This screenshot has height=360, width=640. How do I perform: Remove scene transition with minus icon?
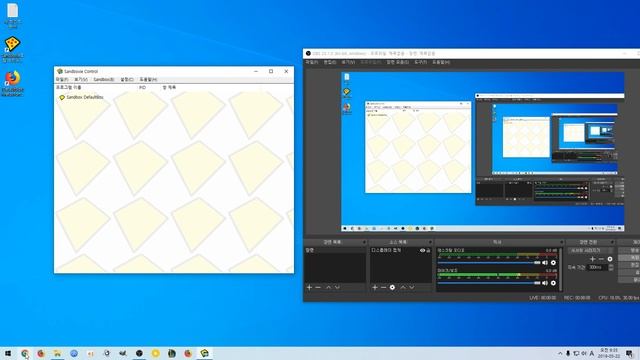[x=601, y=259]
